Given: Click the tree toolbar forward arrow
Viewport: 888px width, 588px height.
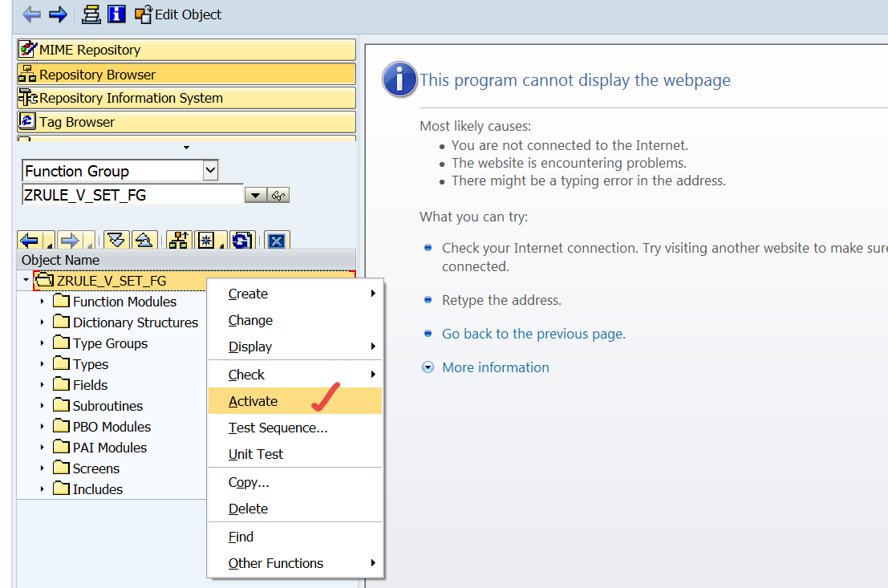Looking at the screenshot, I should (x=70, y=241).
